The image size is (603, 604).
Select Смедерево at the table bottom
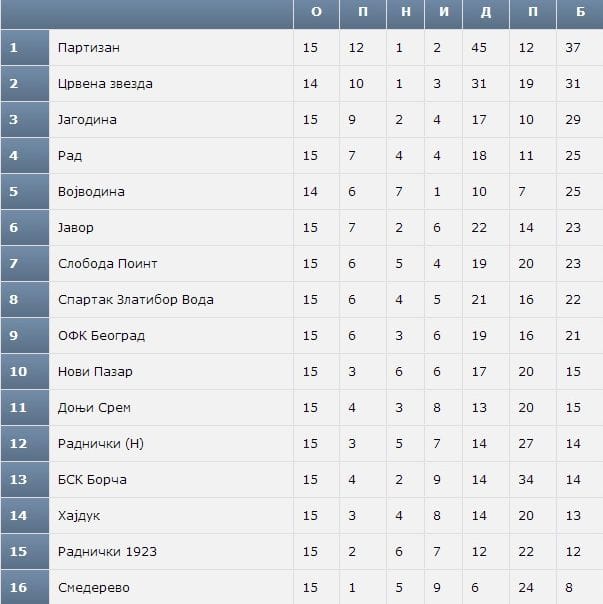tap(94, 588)
